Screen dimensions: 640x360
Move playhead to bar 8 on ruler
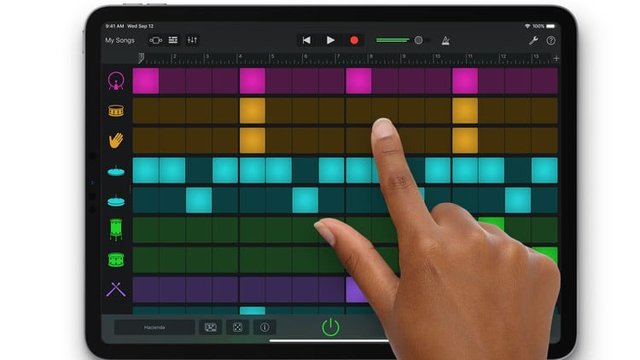[x=371, y=57]
